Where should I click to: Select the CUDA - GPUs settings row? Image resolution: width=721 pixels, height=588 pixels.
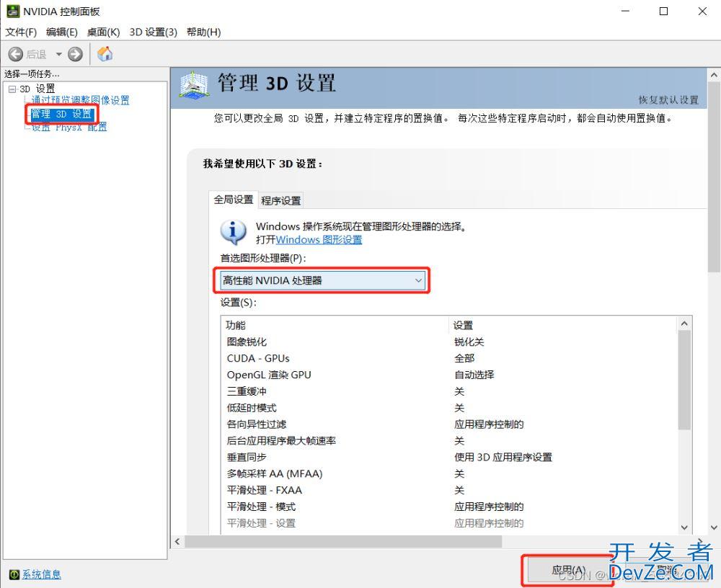(449, 358)
